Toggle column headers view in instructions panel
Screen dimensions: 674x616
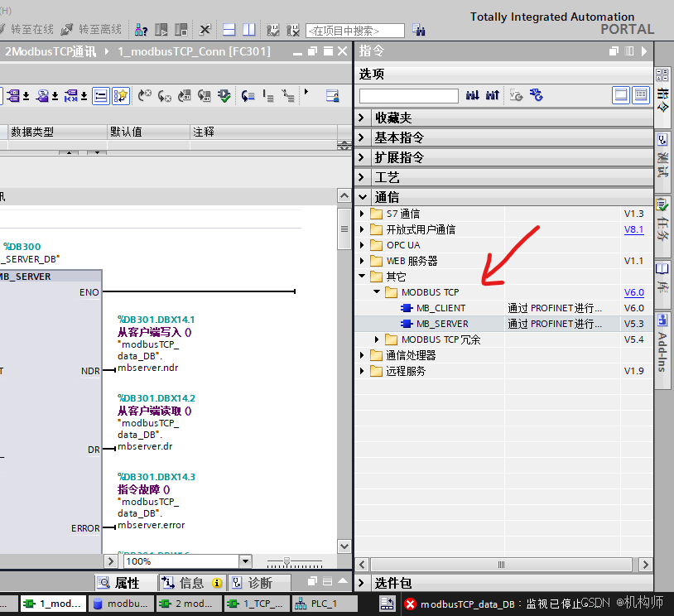click(x=641, y=95)
